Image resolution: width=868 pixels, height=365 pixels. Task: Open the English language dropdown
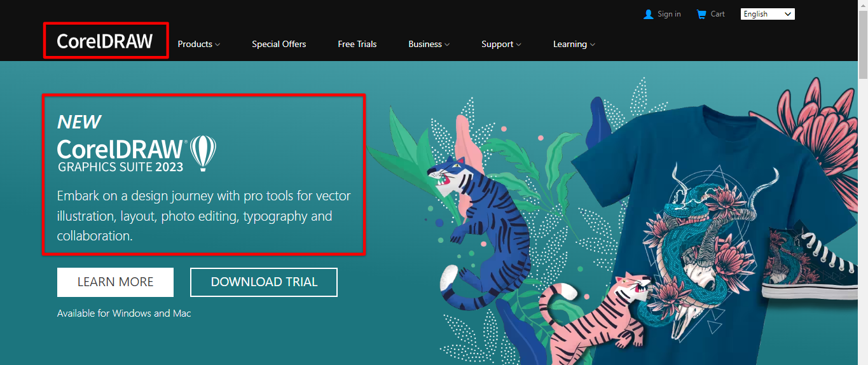(768, 14)
